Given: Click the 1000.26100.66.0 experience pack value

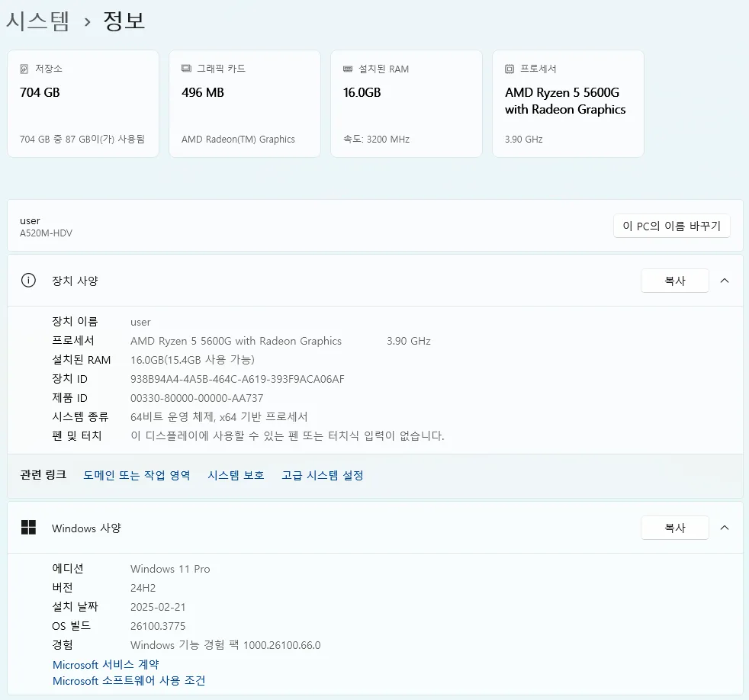Looking at the screenshot, I should click(282, 645).
